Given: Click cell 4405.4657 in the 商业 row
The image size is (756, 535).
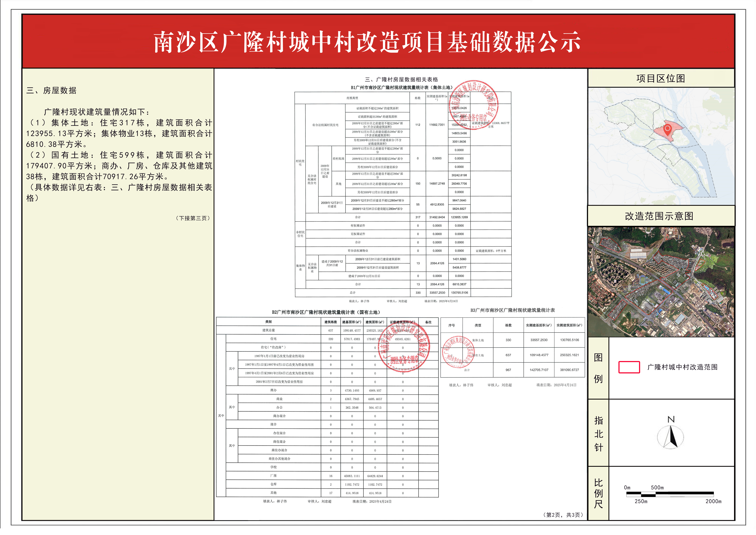Looking at the screenshot, I should tap(375, 399).
